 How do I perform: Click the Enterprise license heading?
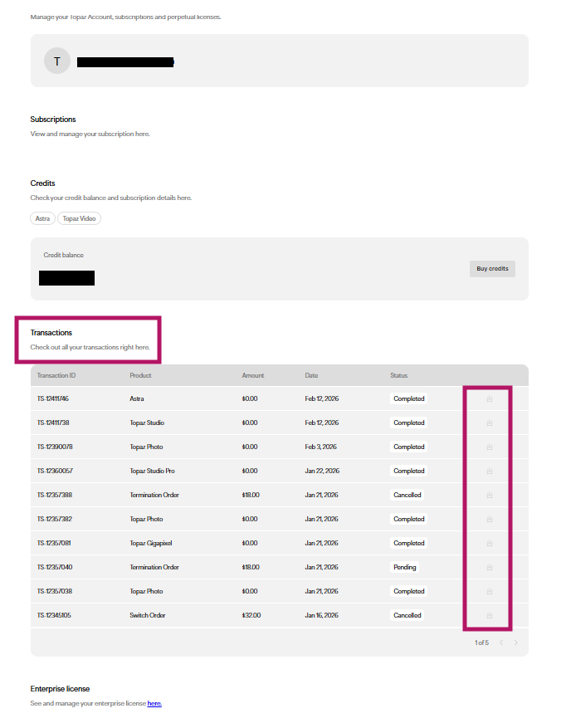click(60, 689)
